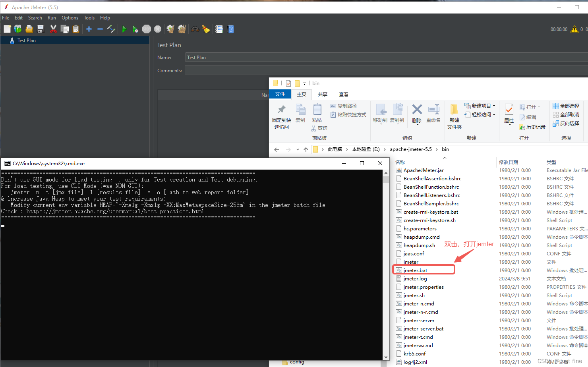Click apache-jmeter-5.5 in the breadcrumb

pyautogui.click(x=410, y=149)
